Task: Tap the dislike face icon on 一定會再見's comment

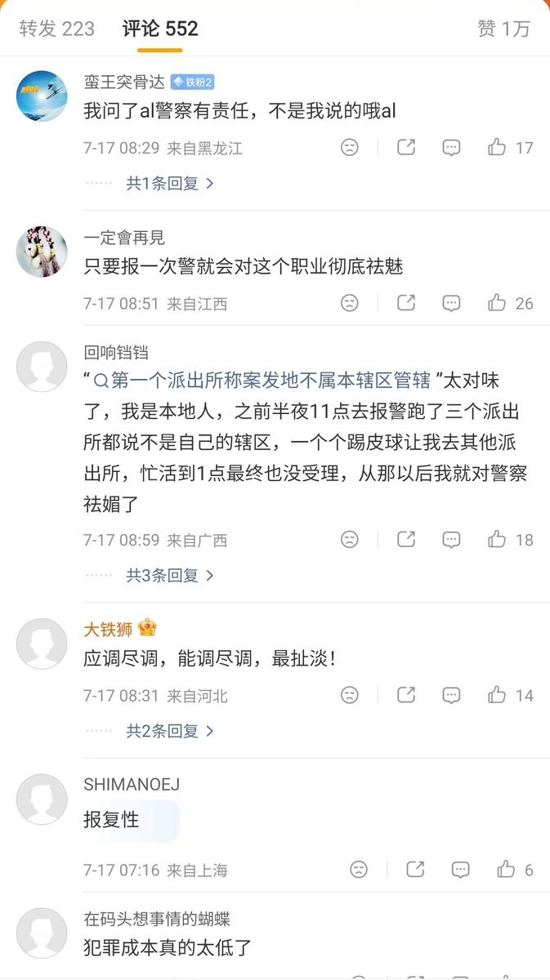Action: pos(349,303)
